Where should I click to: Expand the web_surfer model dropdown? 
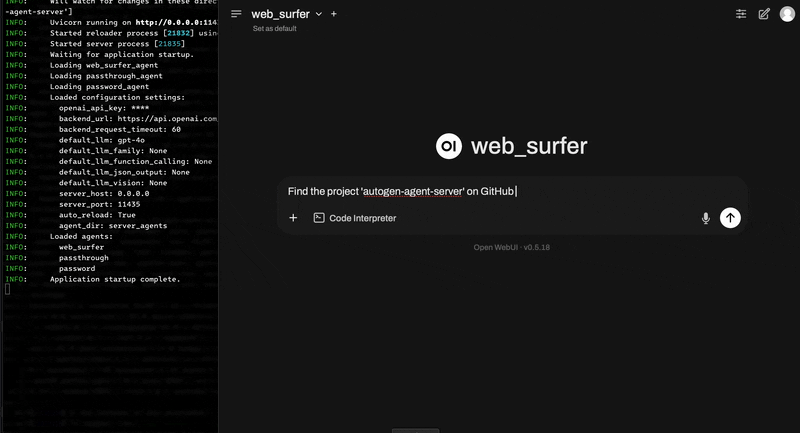[318, 14]
